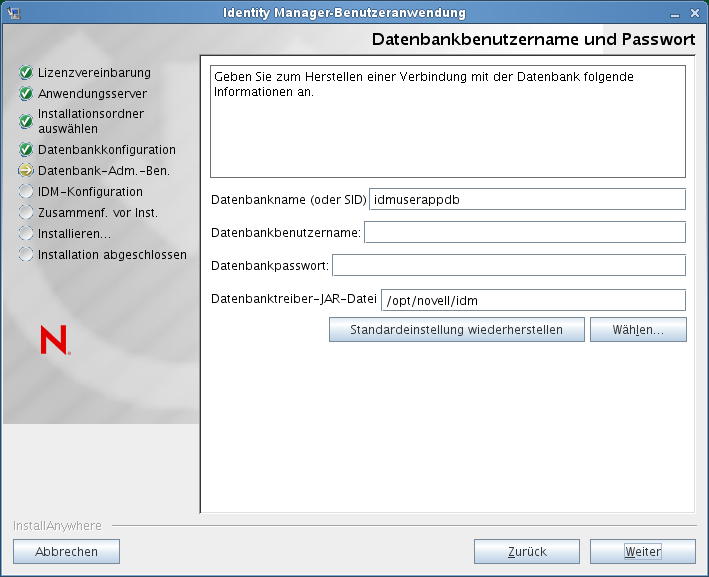Image resolution: width=709 pixels, height=577 pixels.
Task: Click the Datenbank-Adm.-Ben. step text
Action: [x=104, y=171]
